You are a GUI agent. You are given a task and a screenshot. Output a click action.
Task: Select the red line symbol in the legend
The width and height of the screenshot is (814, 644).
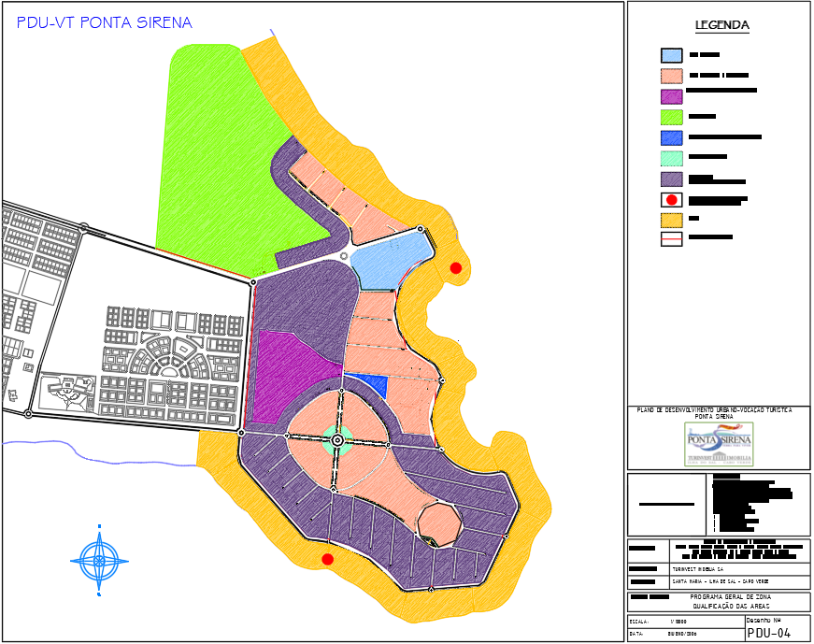(671, 239)
